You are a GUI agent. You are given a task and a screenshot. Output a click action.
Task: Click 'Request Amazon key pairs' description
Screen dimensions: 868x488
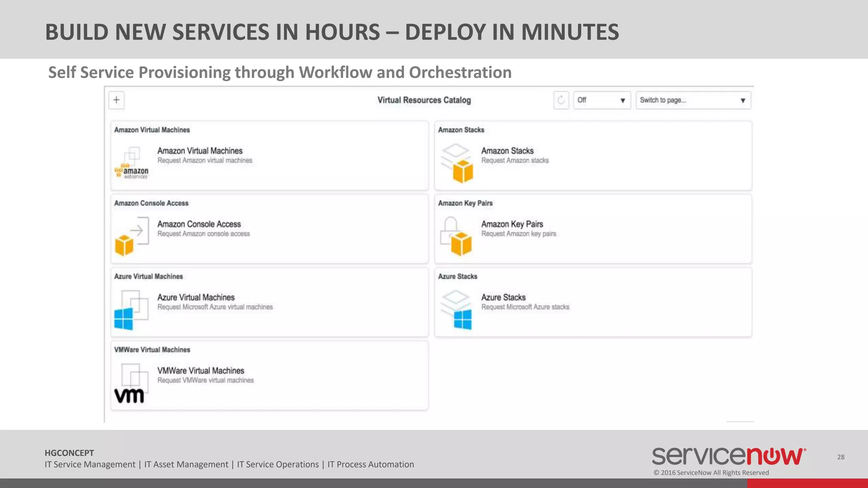coord(518,234)
